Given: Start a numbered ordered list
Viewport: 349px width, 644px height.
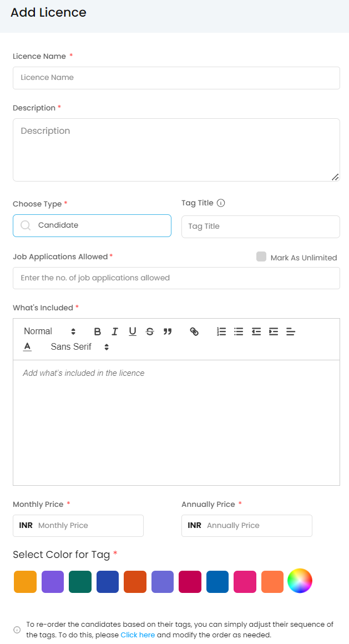Looking at the screenshot, I should point(221,331).
